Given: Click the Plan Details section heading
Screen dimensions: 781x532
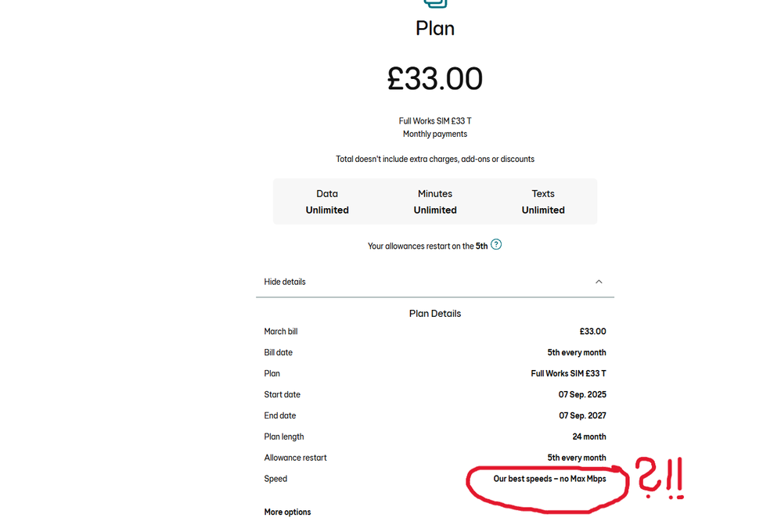Looking at the screenshot, I should click(x=435, y=314).
